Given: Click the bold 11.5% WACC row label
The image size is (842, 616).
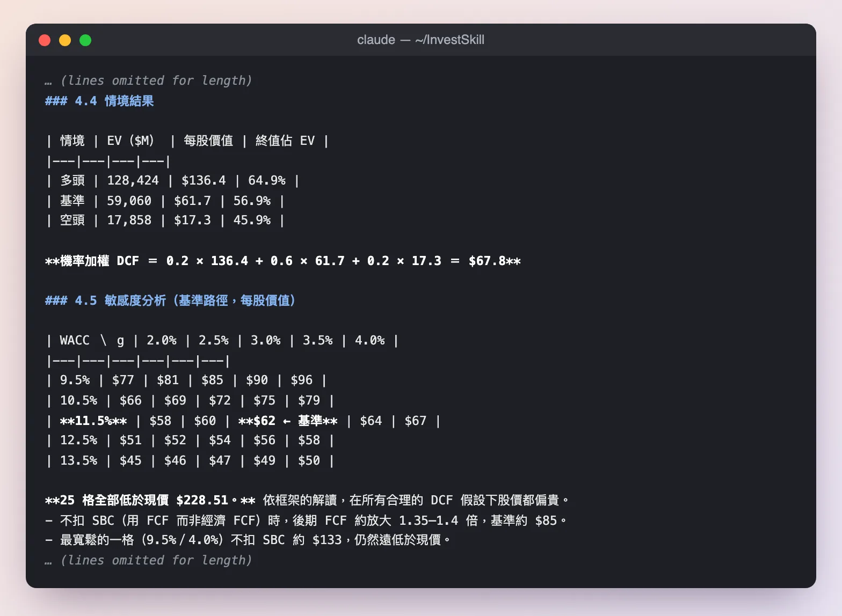Looking at the screenshot, I should coord(93,421).
